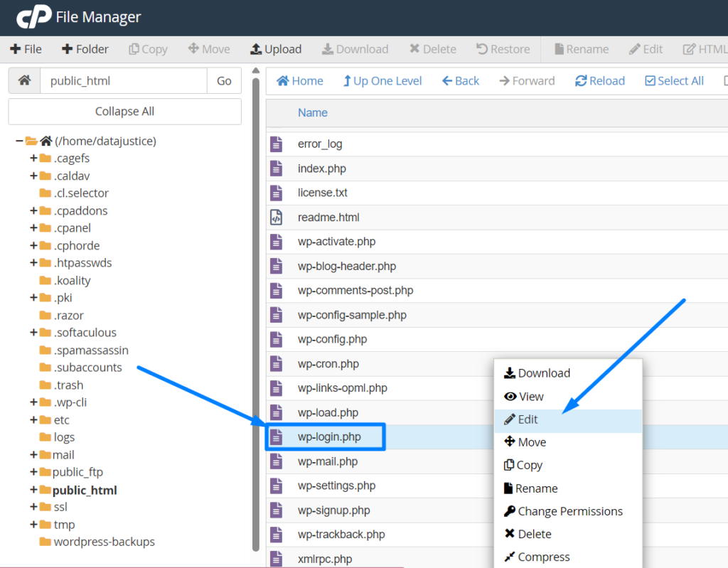
Task: Click the Download toolbar button
Action: tap(355, 49)
